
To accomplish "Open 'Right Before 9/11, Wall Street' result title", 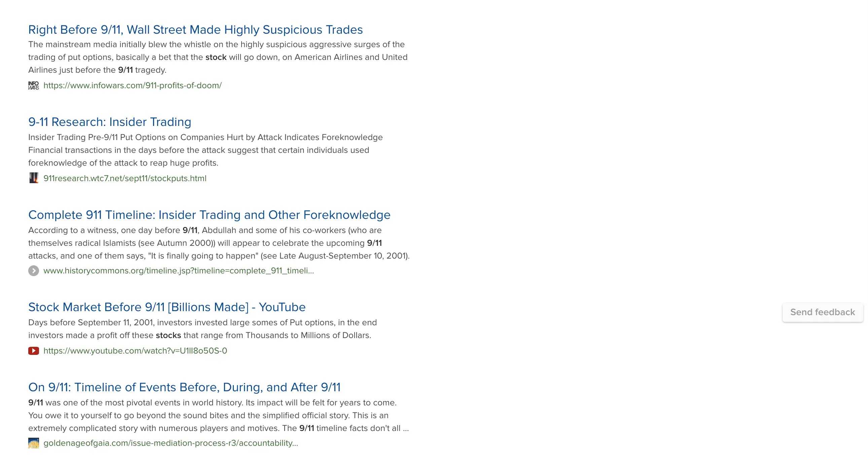I will (195, 30).
